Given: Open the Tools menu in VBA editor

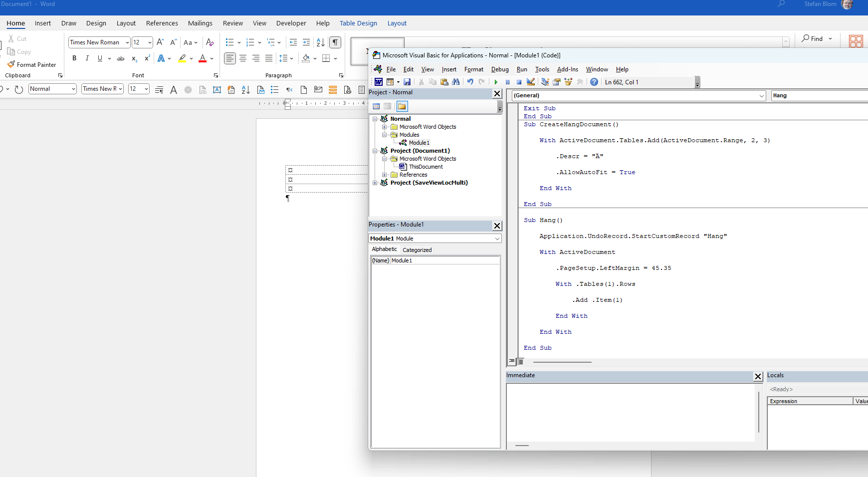Looking at the screenshot, I should [542, 69].
